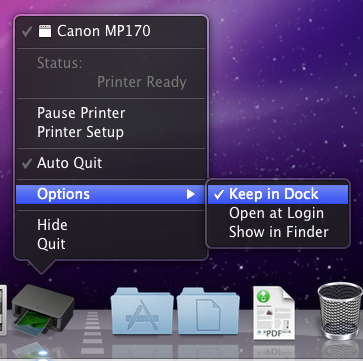
Task: Enable Open at Login
Action: pos(278,213)
